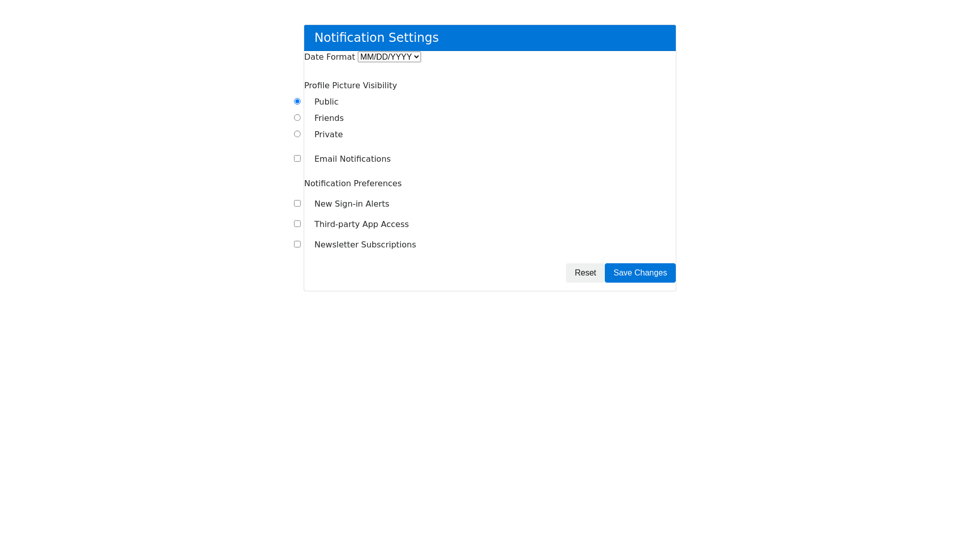980x551 pixels.
Task: Click the New Sign-in Alerts label
Action: (x=352, y=204)
